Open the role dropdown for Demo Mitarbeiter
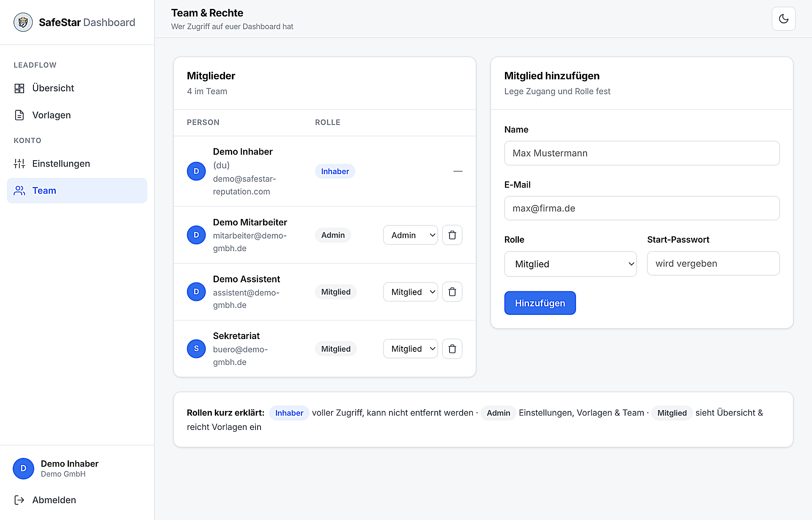The image size is (812, 520). click(410, 235)
